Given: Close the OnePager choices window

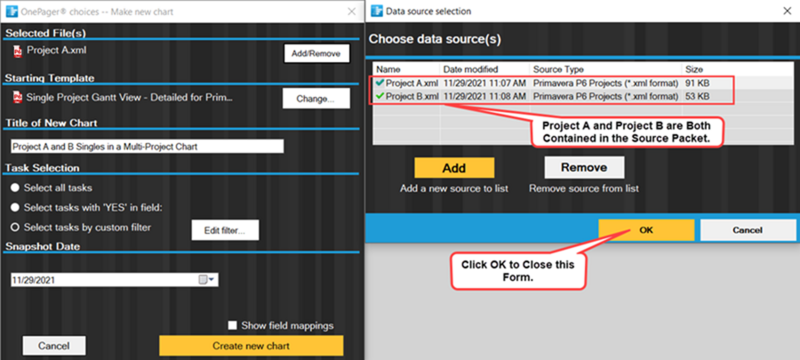Looking at the screenshot, I should (352, 11).
